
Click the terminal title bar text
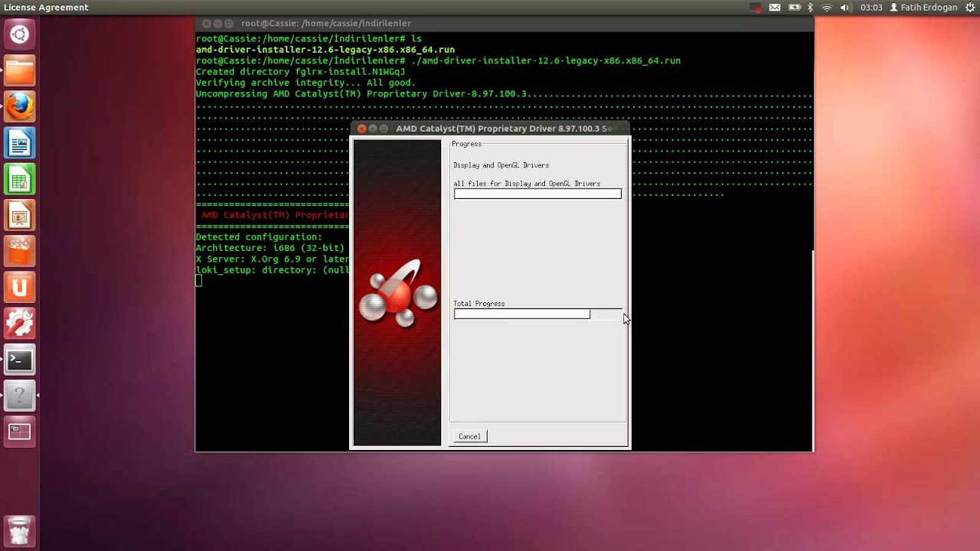(x=326, y=24)
